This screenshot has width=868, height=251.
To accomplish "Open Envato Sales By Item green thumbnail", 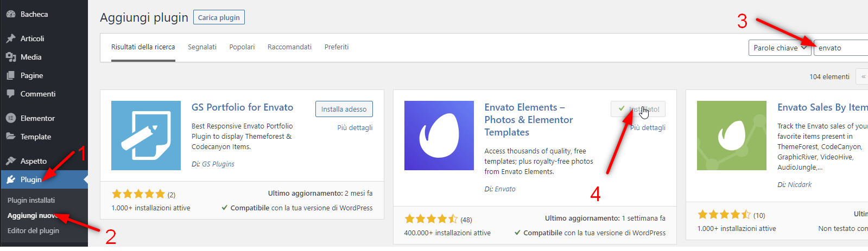I will pyautogui.click(x=732, y=136).
